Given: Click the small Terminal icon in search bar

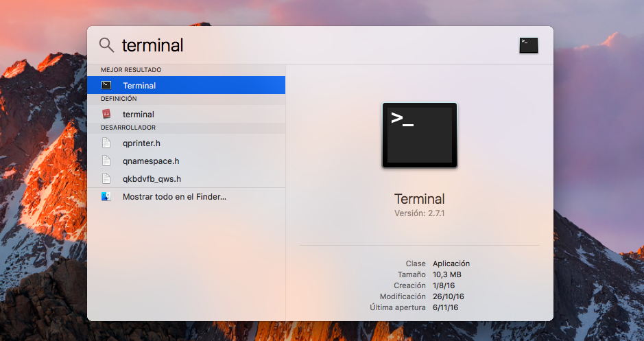Looking at the screenshot, I should (529, 45).
